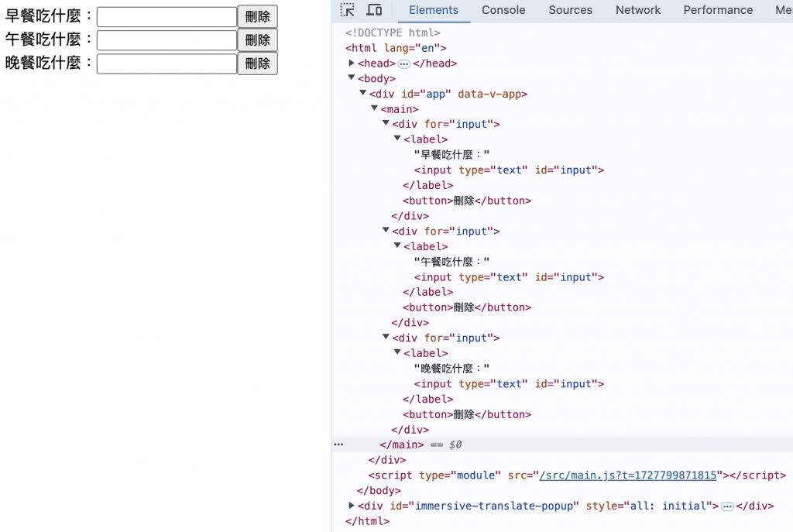Switch to the Elements tab
The width and height of the screenshot is (793, 532).
coord(434,10)
